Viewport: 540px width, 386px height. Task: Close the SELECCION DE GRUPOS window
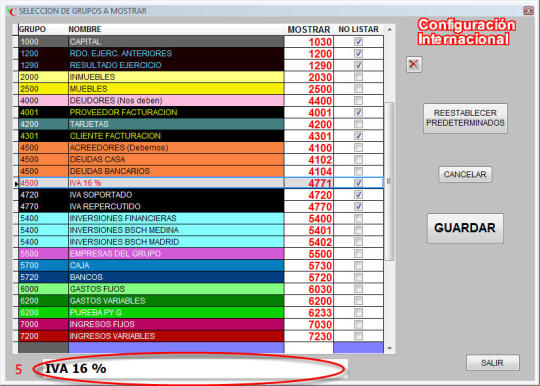528,11
